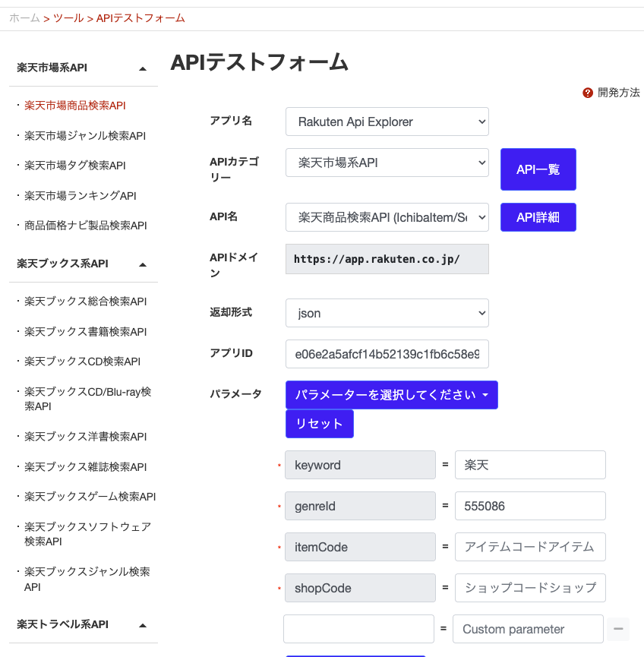The height and width of the screenshot is (657, 644).
Task: Click the genreId parameter name field
Action: coord(360,506)
